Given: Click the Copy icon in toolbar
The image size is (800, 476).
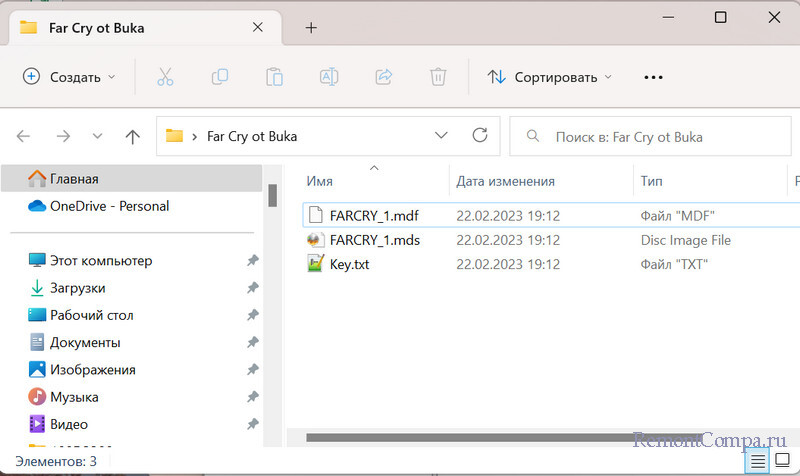Looking at the screenshot, I should click(220, 77).
